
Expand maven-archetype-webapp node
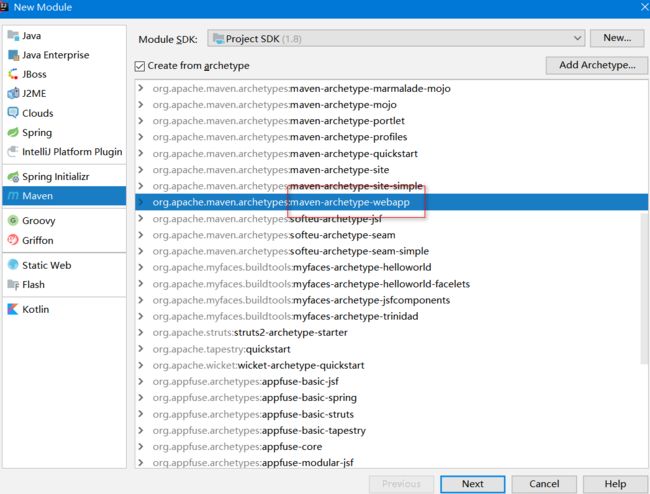141,202
